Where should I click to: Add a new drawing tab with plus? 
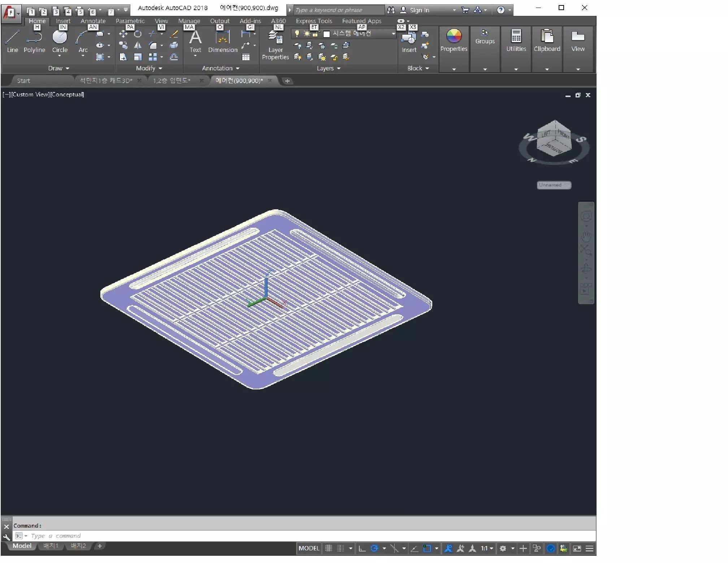pos(287,81)
